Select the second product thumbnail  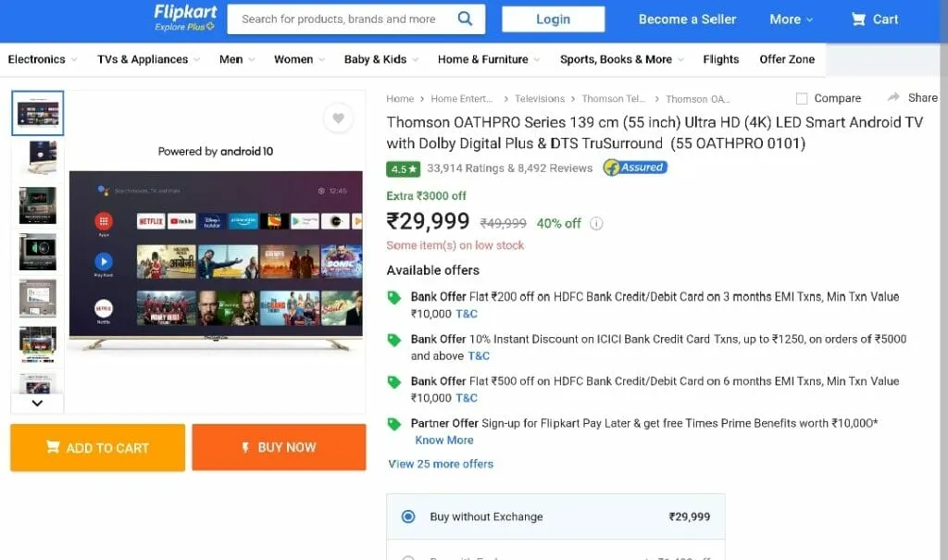[x=37, y=156]
